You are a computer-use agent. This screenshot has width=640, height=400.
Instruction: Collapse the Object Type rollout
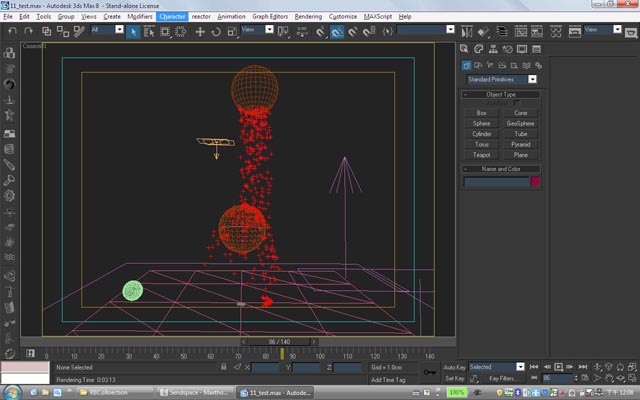pyautogui.click(x=501, y=94)
